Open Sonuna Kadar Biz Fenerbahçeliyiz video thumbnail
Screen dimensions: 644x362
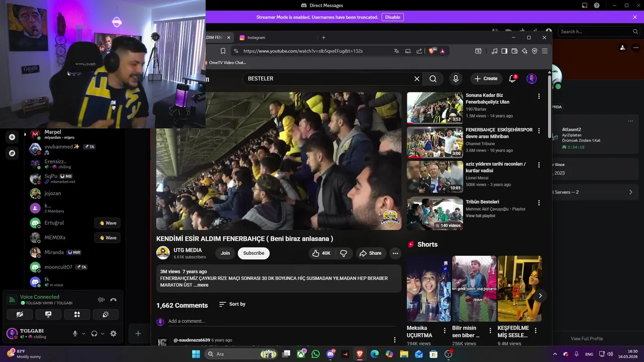click(x=435, y=108)
